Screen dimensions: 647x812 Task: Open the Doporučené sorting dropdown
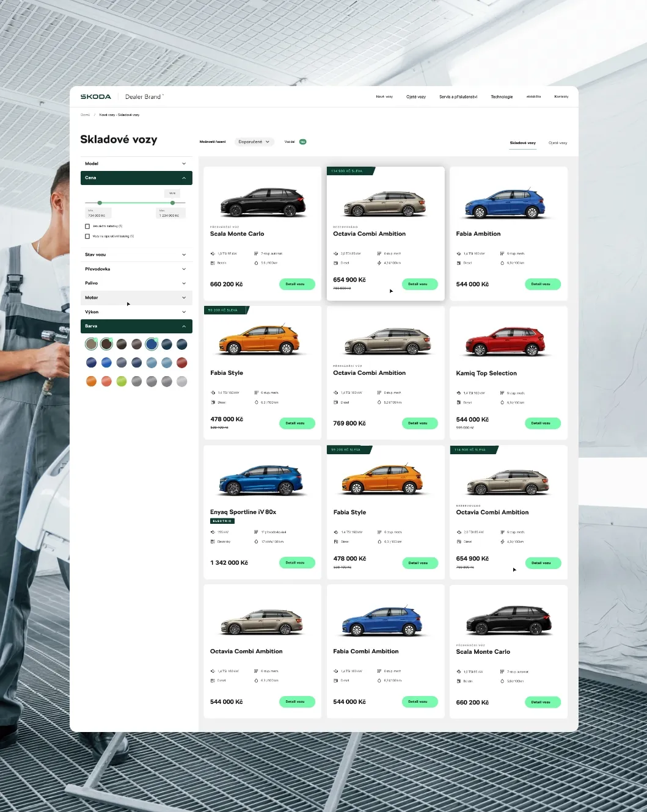pos(254,142)
